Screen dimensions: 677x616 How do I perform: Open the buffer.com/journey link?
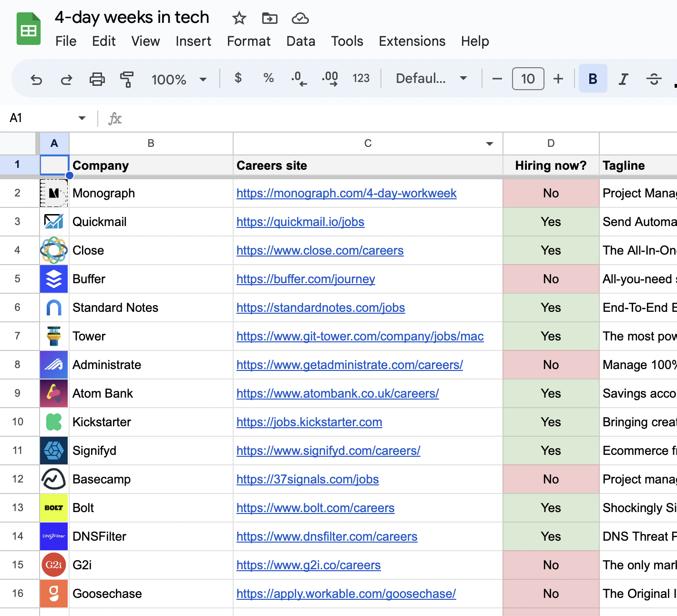(x=306, y=279)
